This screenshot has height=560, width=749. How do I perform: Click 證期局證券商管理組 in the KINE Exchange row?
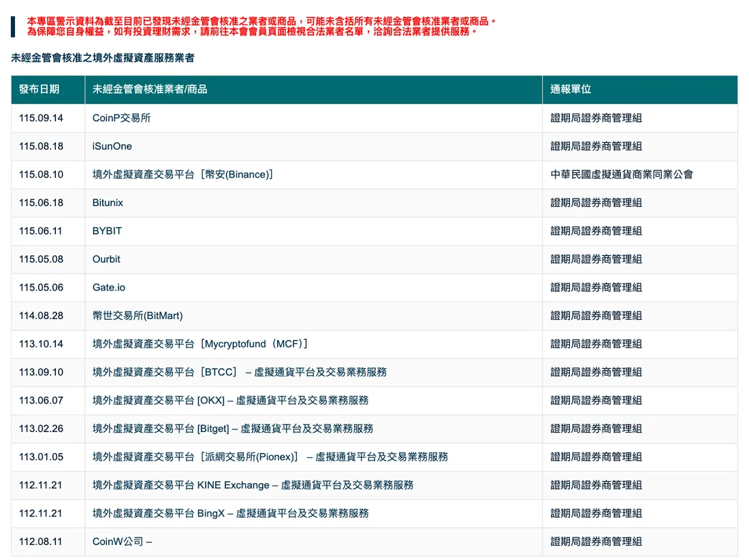pos(596,484)
